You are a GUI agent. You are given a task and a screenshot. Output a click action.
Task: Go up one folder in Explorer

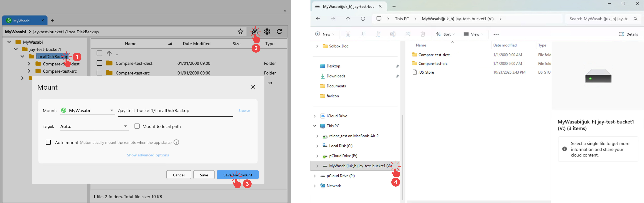[348, 19]
